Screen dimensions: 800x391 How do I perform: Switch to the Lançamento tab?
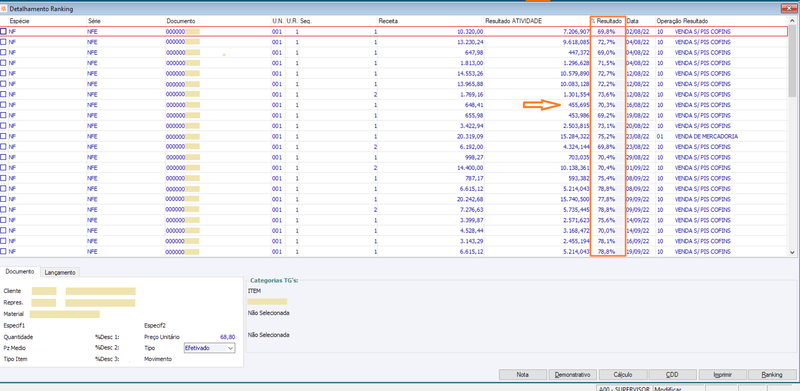coord(60,273)
